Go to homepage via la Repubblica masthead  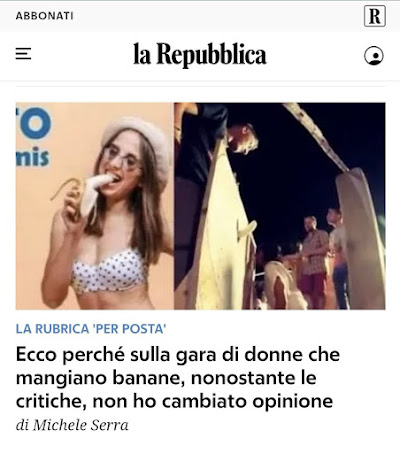(x=200, y=55)
